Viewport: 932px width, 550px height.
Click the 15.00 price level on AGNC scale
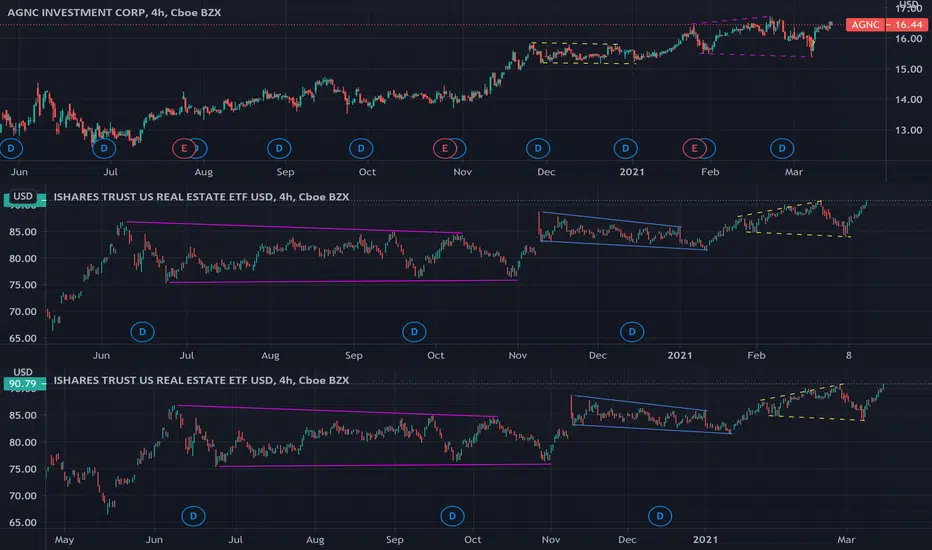pos(908,69)
